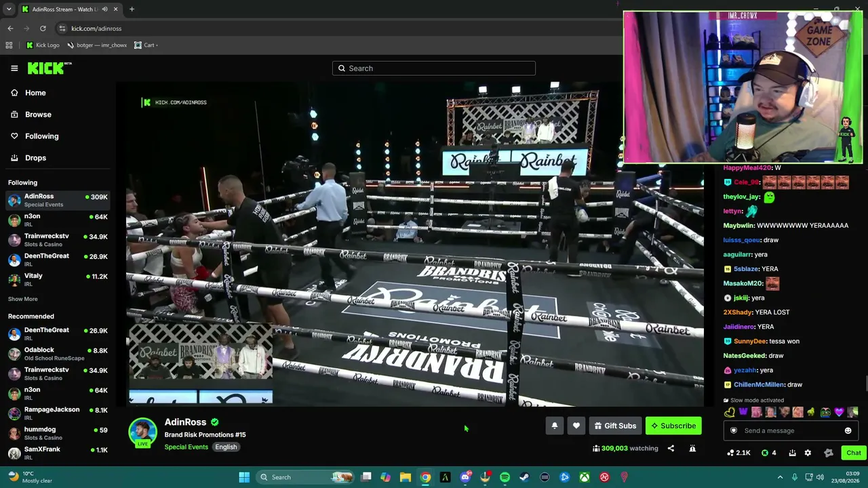Reload the kick.com page

point(43,28)
